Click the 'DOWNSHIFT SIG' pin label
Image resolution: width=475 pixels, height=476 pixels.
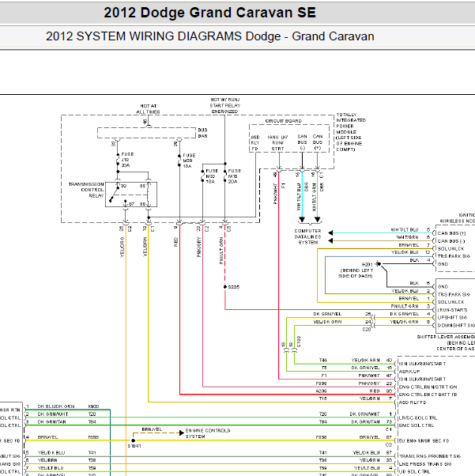[456, 326]
